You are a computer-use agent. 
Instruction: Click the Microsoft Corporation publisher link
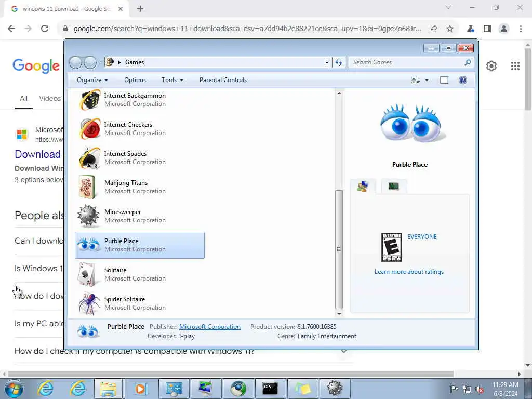click(x=210, y=327)
